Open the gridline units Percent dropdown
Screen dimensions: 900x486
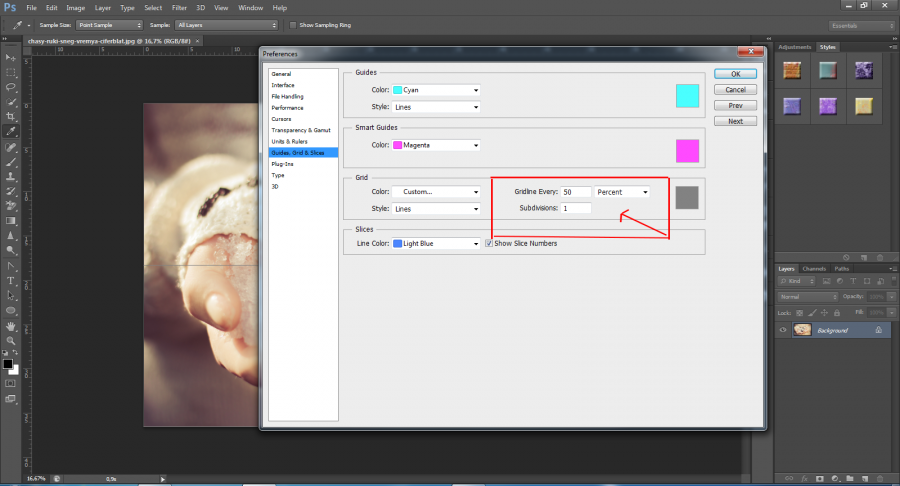pos(622,192)
